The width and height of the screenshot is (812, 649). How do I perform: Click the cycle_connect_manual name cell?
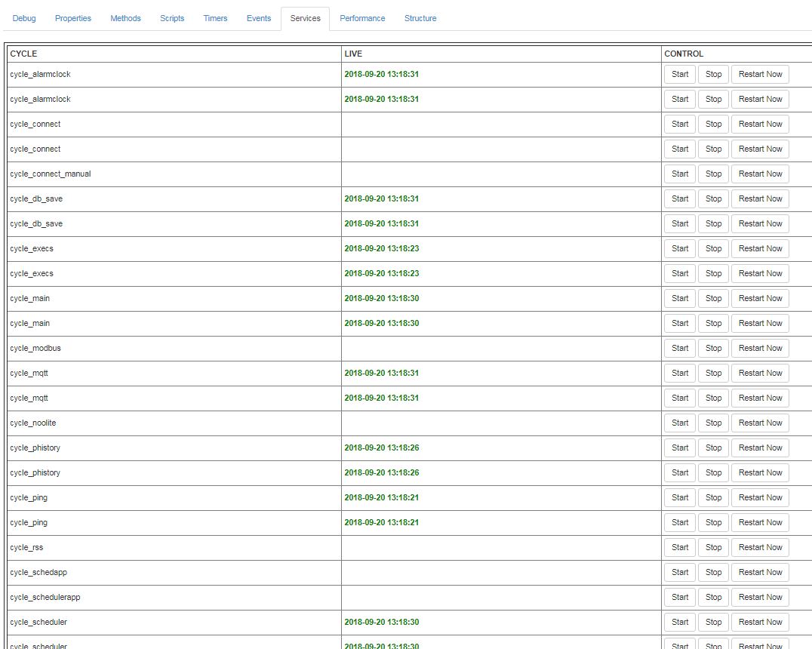click(51, 174)
